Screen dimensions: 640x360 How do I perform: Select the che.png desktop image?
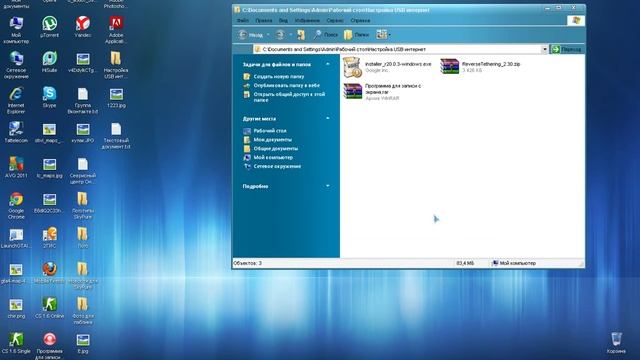coord(16,308)
